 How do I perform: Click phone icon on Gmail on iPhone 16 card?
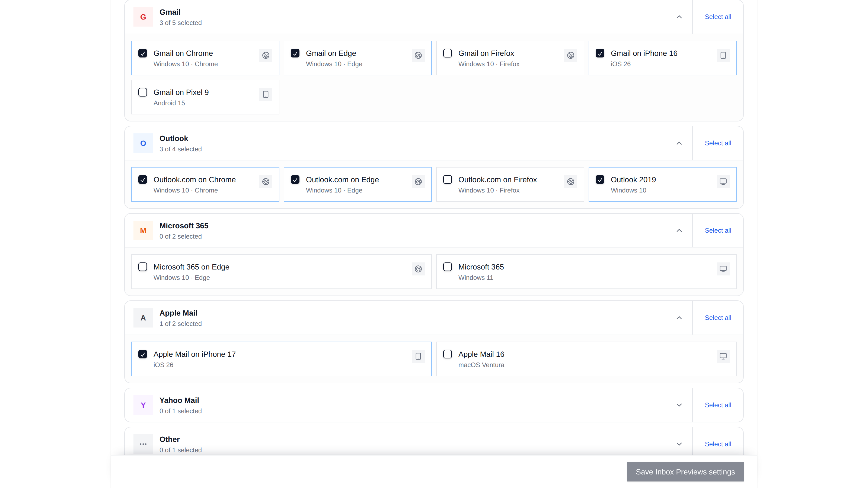click(x=723, y=55)
